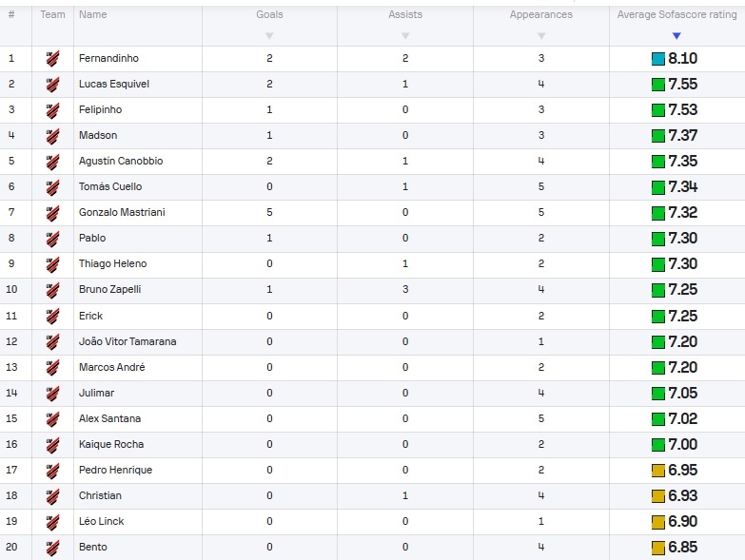The image size is (745, 560).
Task: Click the team crest in Bruno Zapelli's row
Action: click(52, 289)
